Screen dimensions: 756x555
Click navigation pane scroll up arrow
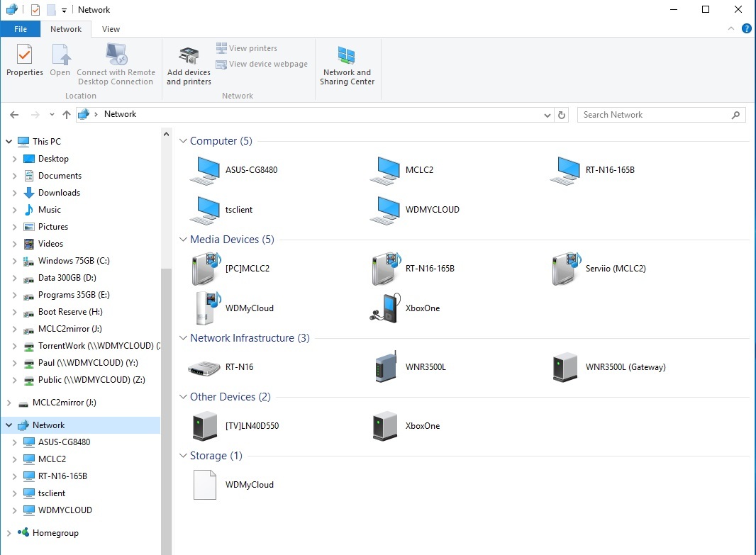(167, 135)
